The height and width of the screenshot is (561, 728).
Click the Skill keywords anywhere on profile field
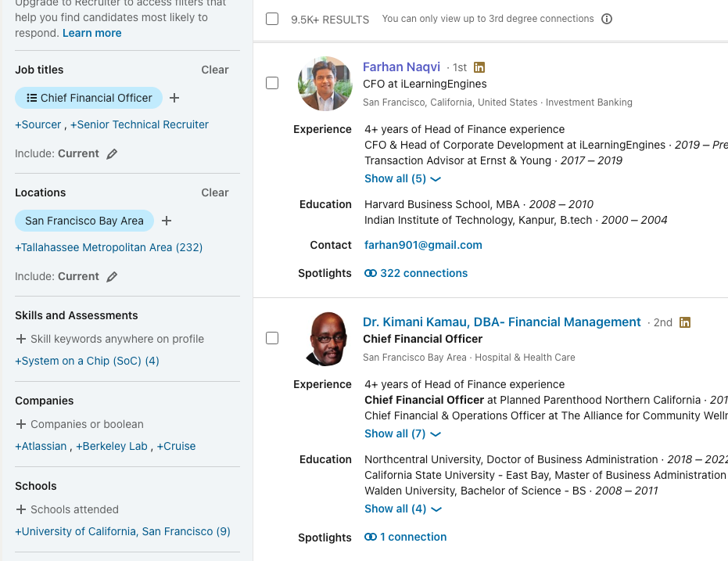(x=117, y=339)
